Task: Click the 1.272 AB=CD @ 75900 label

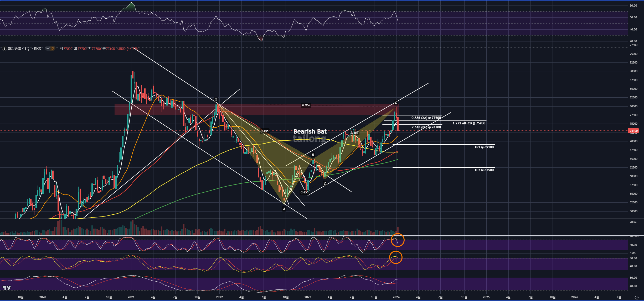Action: tap(469, 123)
